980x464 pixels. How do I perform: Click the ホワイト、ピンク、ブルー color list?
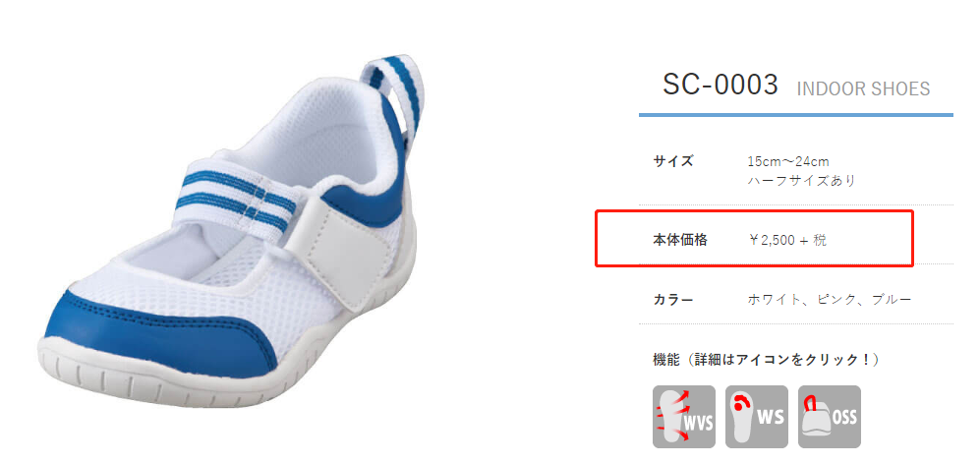pos(830,300)
